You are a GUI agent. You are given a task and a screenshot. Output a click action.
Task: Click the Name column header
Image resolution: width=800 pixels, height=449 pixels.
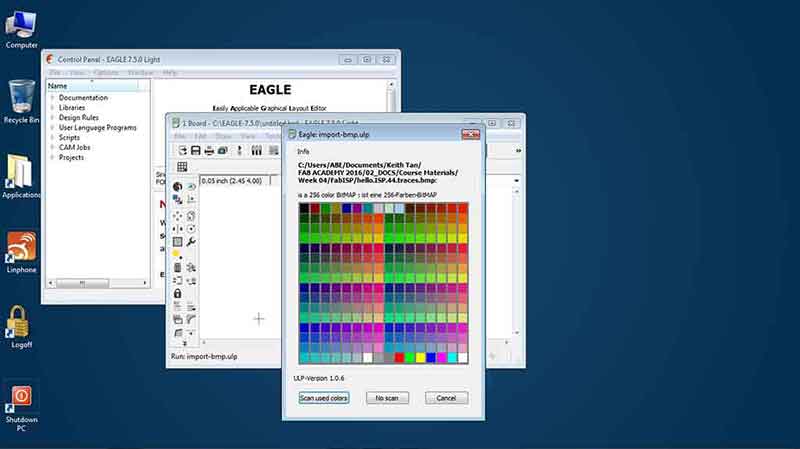(92, 86)
